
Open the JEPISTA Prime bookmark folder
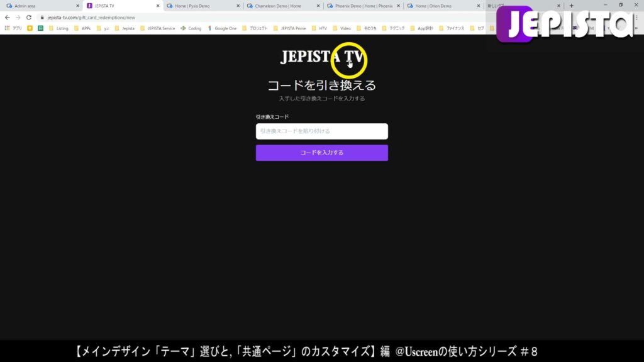coord(289,28)
